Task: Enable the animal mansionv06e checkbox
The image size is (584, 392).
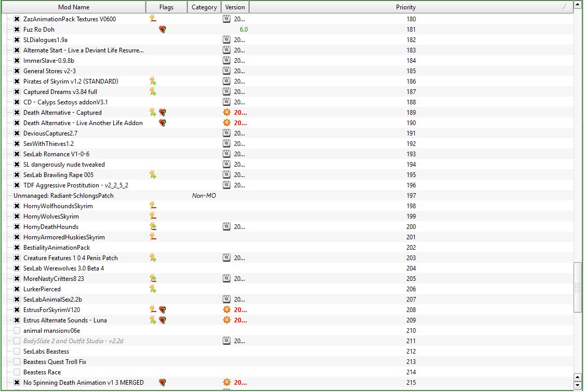Action: [17, 331]
